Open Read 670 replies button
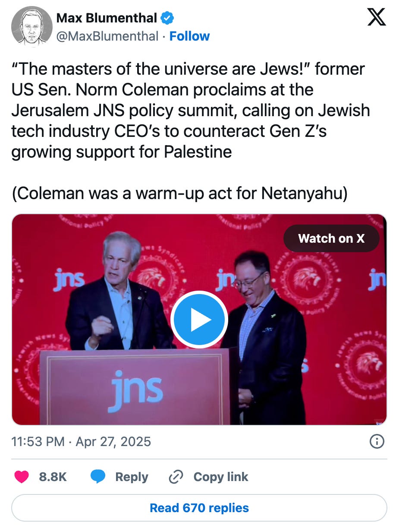Image resolution: width=396 pixels, height=532 pixels. point(199,508)
